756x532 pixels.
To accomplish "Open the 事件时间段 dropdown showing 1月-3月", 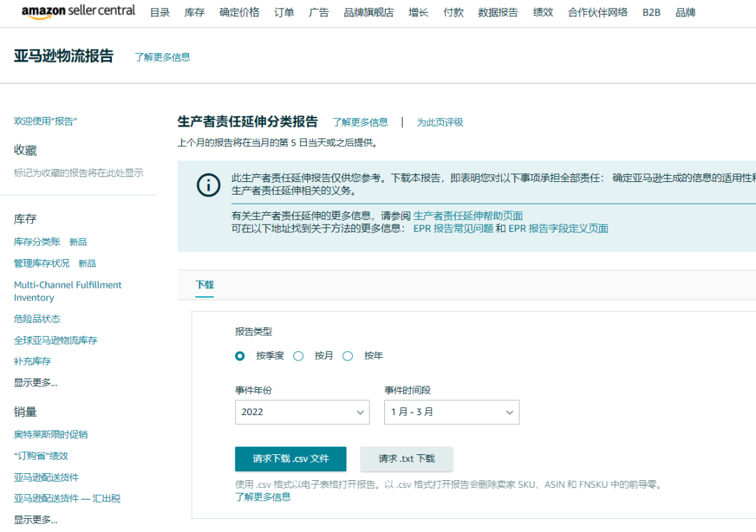I will coord(451,412).
